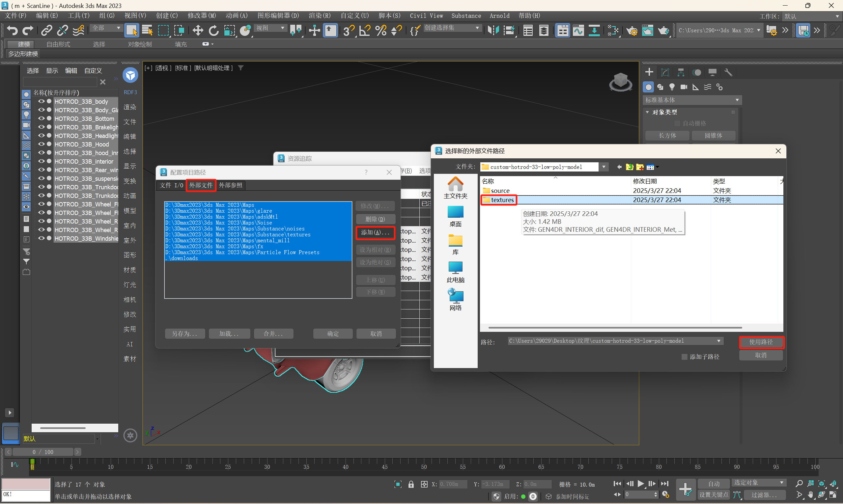Select the Move transform tool

[197, 31]
